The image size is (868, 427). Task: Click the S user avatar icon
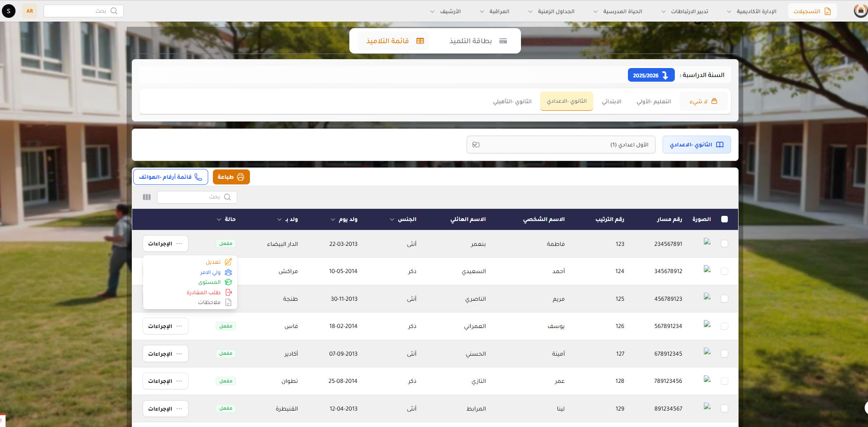tap(8, 11)
